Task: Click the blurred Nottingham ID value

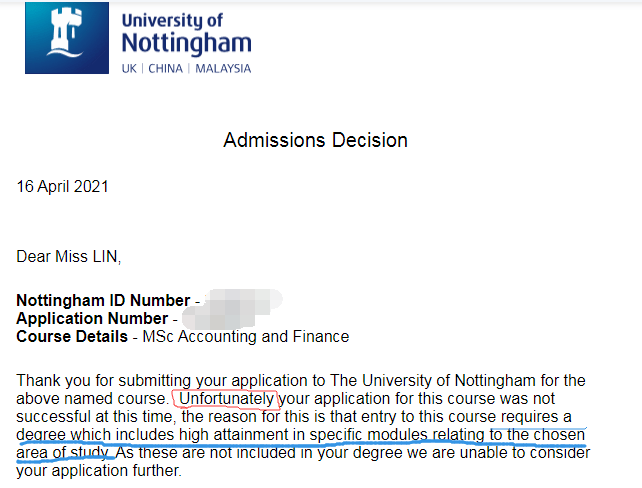Action: click(x=243, y=299)
